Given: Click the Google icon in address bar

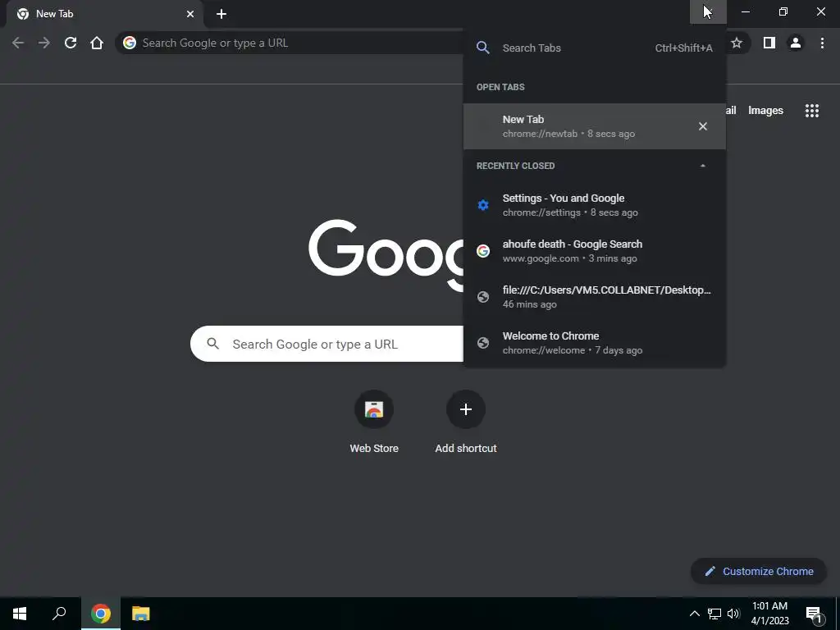Looking at the screenshot, I should 129,43.
